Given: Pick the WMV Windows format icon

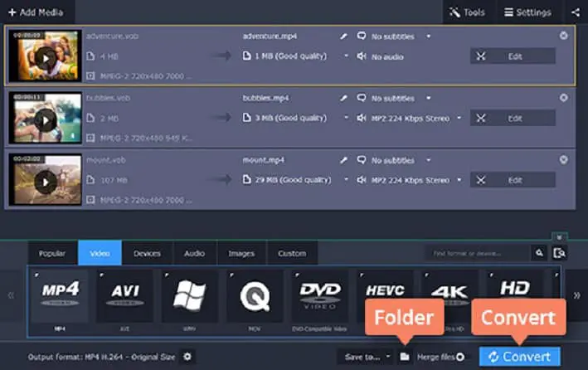Looking at the screenshot, I should pos(190,298).
